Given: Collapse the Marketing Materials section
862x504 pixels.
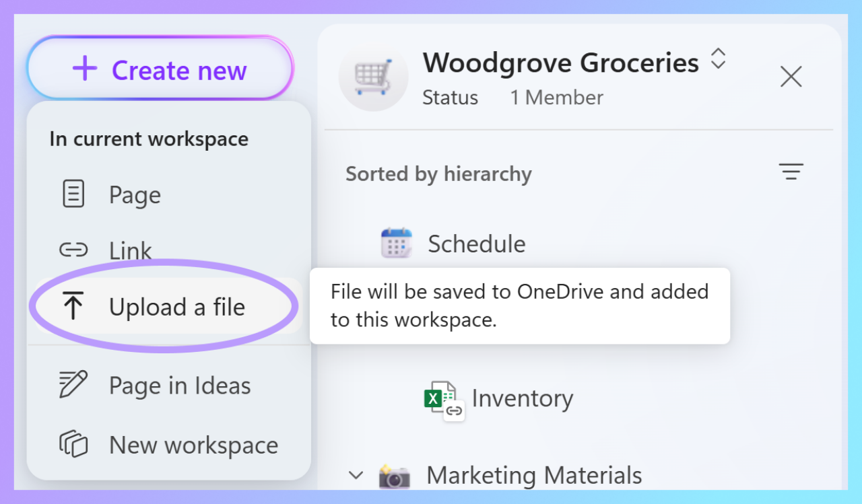Looking at the screenshot, I should tap(356, 475).
